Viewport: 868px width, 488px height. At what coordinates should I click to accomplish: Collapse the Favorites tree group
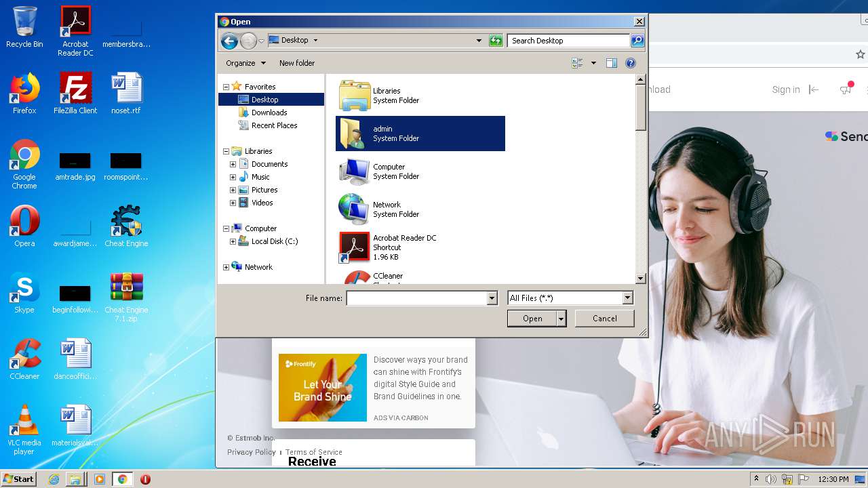coord(226,87)
